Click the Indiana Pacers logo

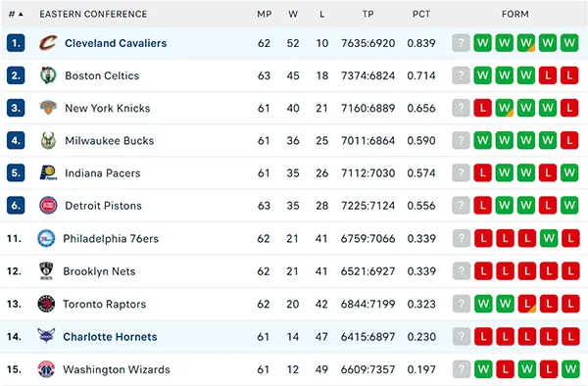48,172
